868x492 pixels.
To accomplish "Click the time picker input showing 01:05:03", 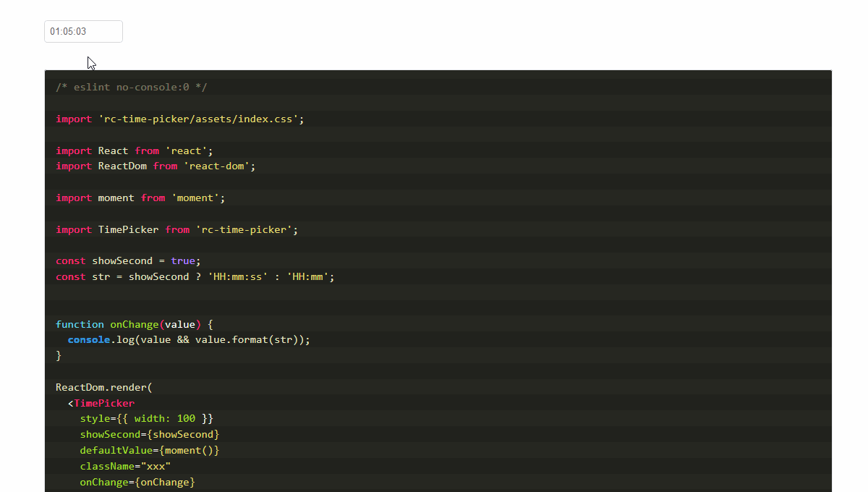I will click(x=82, y=31).
